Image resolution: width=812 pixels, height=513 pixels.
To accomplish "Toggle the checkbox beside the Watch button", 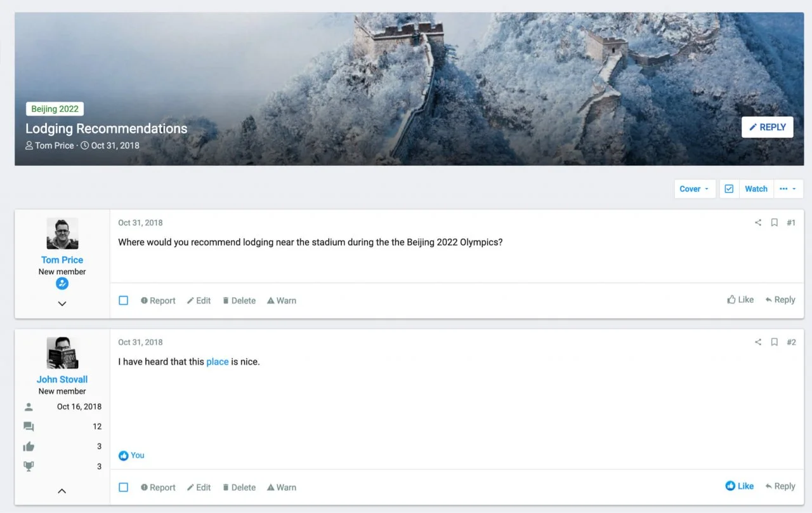I will [729, 189].
